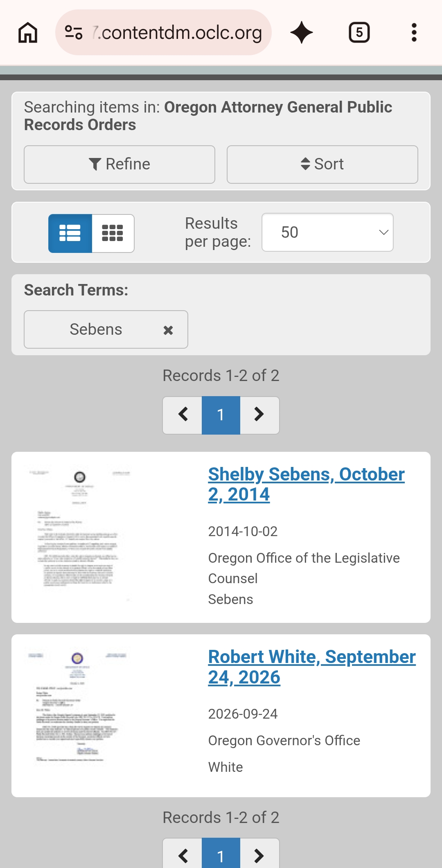Screen dimensions: 442x868
Task: Remove the Sebens search term
Action: [x=168, y=330]
